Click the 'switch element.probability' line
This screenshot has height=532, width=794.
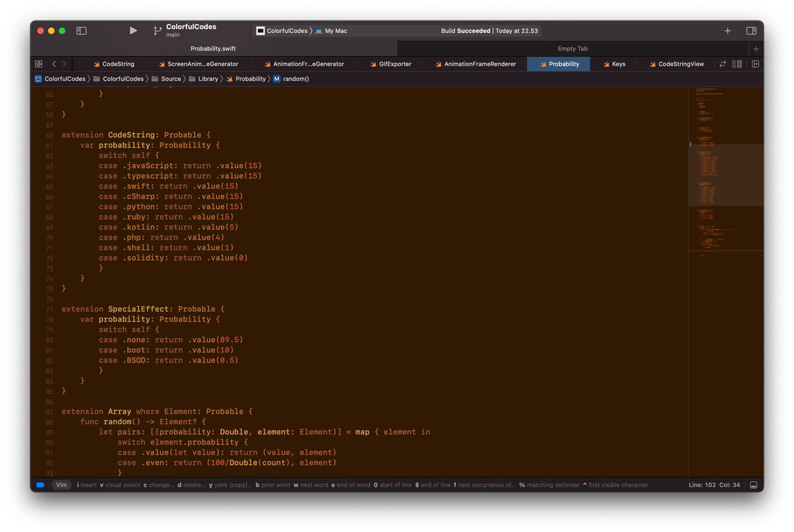pos(183,442)
